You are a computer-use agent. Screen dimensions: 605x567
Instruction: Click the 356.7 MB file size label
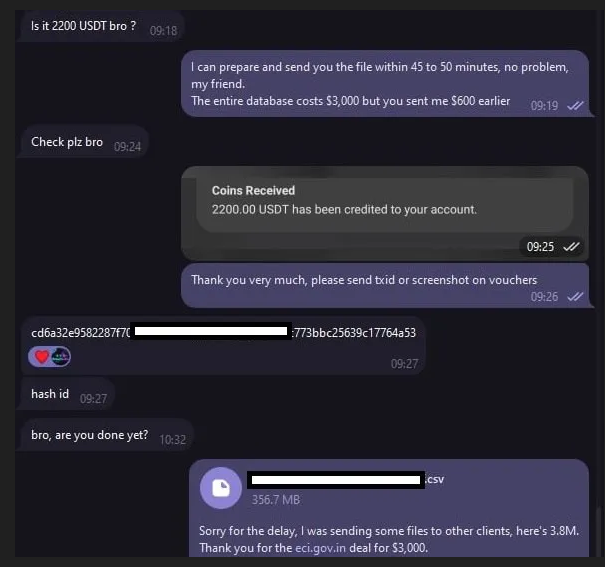(x=275, y=499)
